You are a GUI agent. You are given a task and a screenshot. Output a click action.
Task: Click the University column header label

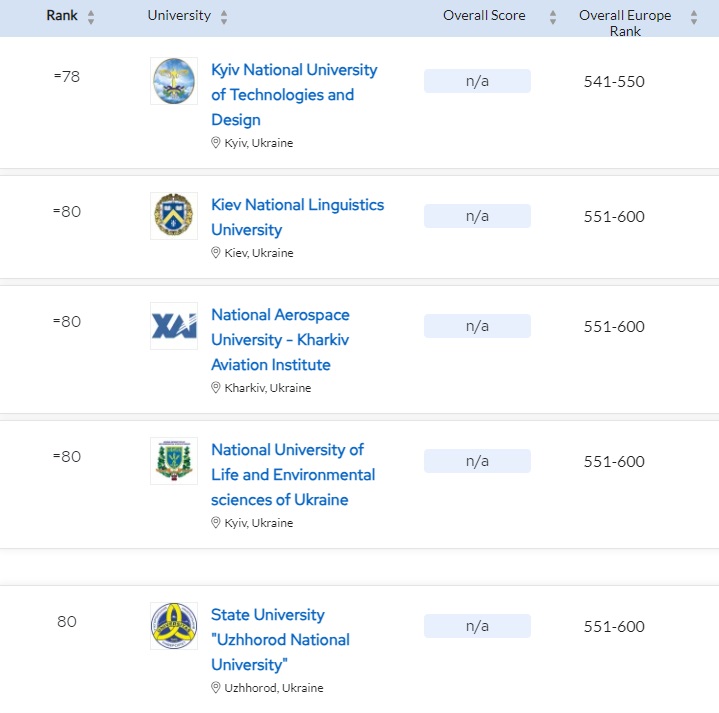[x=179, y=16]
